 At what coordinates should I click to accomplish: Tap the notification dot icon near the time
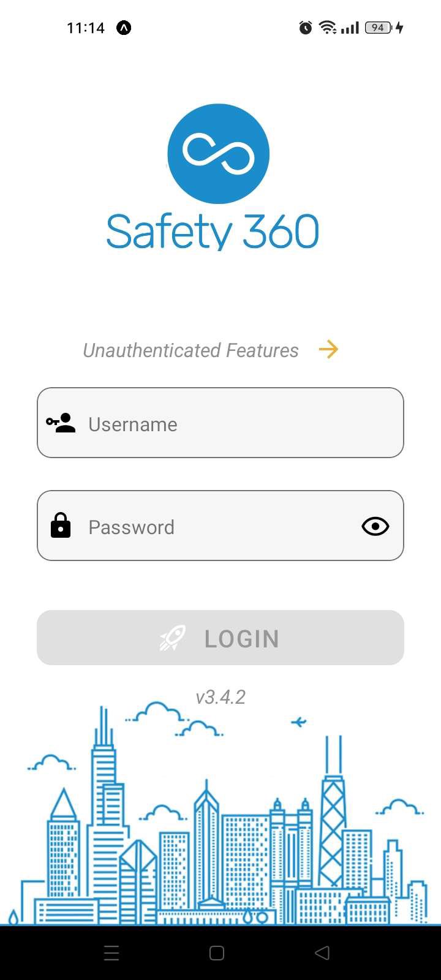(x=124, y=27)
